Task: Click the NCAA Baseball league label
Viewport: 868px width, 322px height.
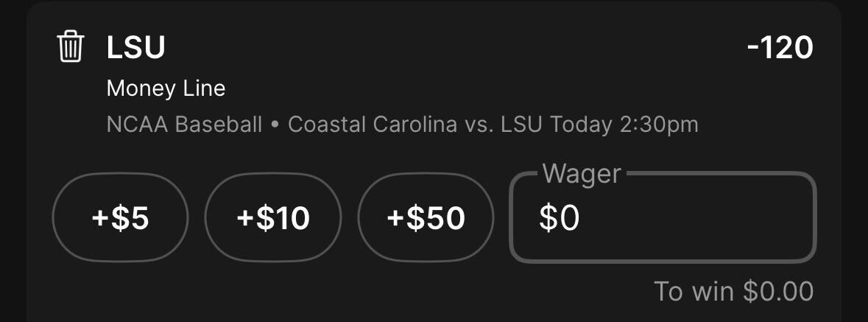Action: click(184, 125)
